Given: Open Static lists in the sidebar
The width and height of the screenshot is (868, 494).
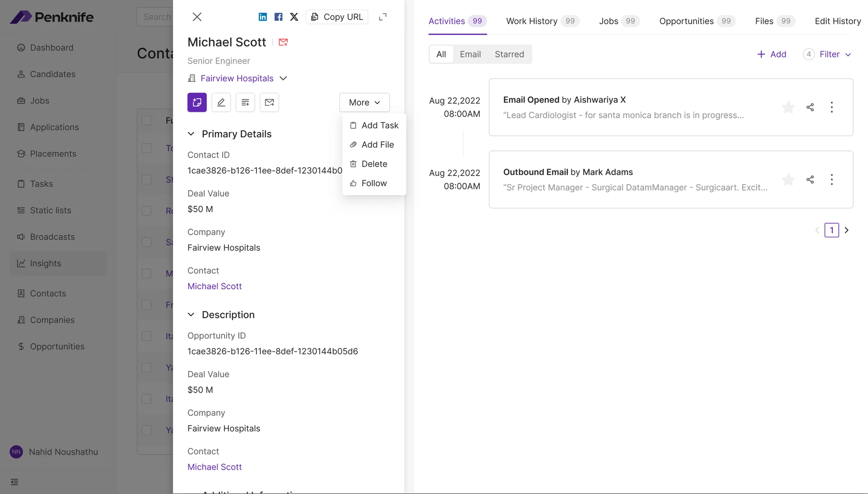Looking at the screenshot, I should pyautogui.click(x=58, y=211).
